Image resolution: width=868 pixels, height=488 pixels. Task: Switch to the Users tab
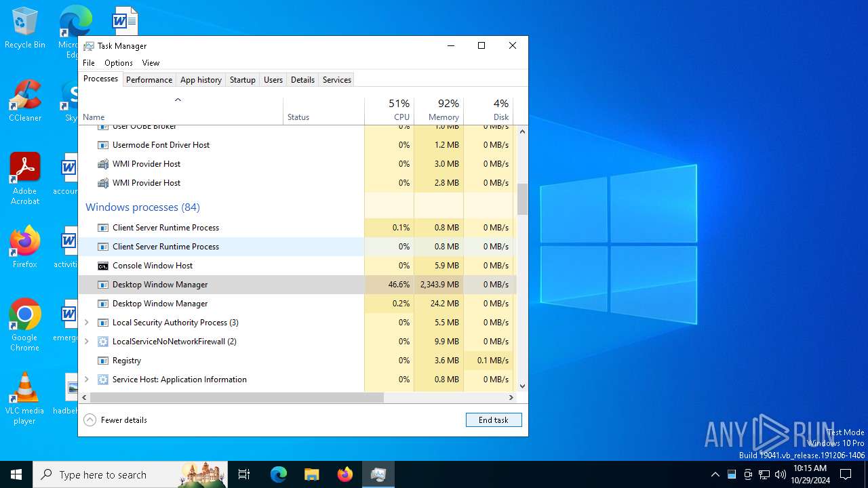click(273, 80)
